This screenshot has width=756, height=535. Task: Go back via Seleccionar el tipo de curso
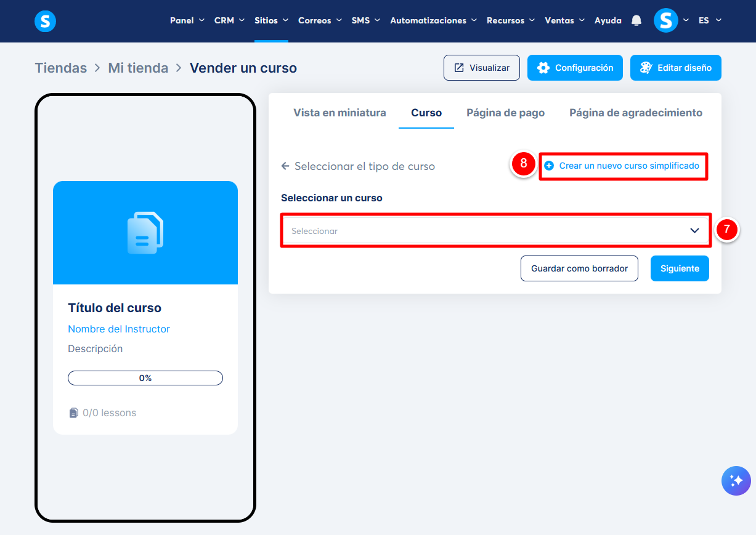point(365,166)
